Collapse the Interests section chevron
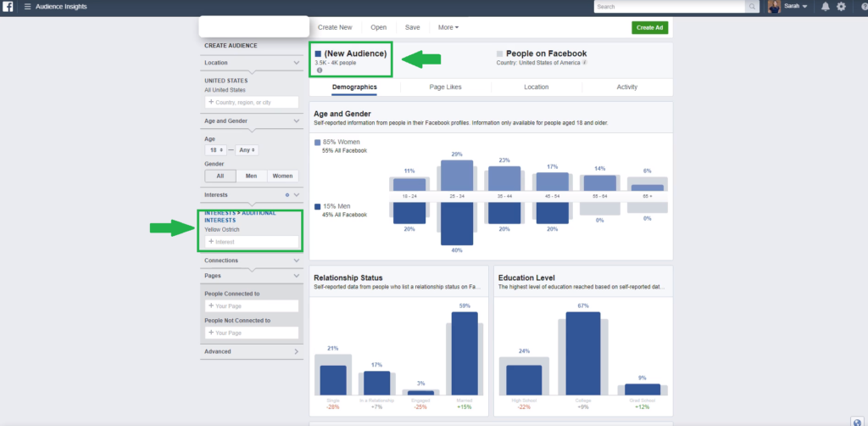Viewport: 868px width, 426px height. [x=297, y=195]
